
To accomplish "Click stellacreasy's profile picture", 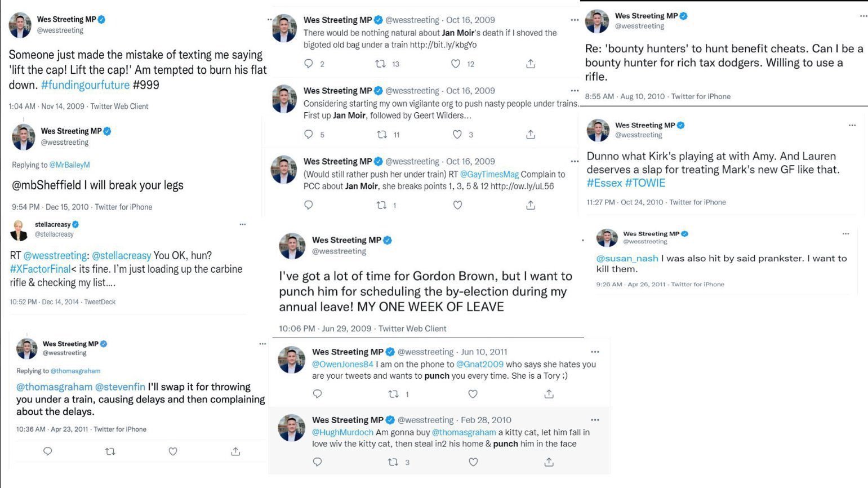I will (19, 230).
